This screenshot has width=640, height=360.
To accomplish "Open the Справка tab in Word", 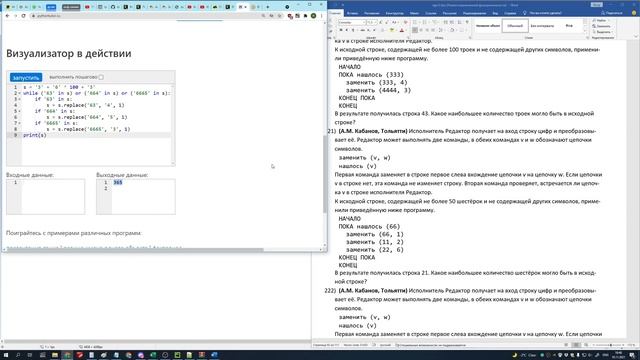I will tap(510, 13).
